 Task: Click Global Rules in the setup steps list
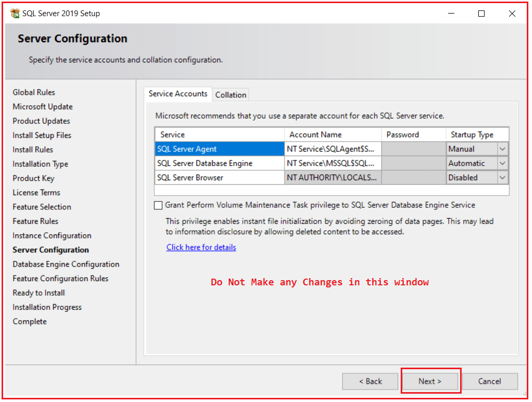pyautogui.click(x=33, y=92)
